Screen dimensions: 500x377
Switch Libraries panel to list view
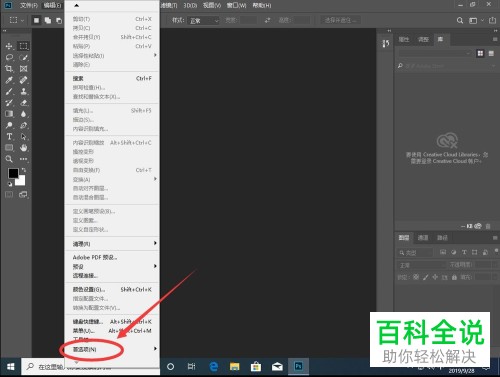click(491, 53)
